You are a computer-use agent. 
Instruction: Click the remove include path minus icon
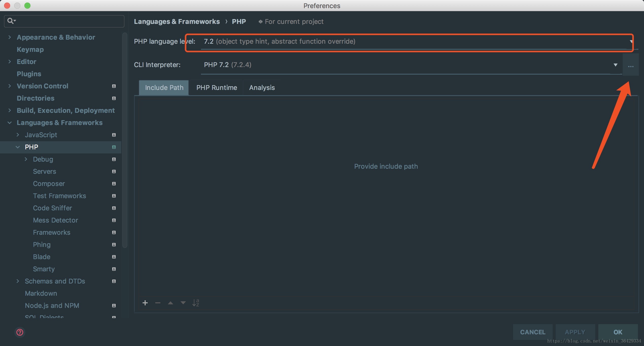(158, 303)
